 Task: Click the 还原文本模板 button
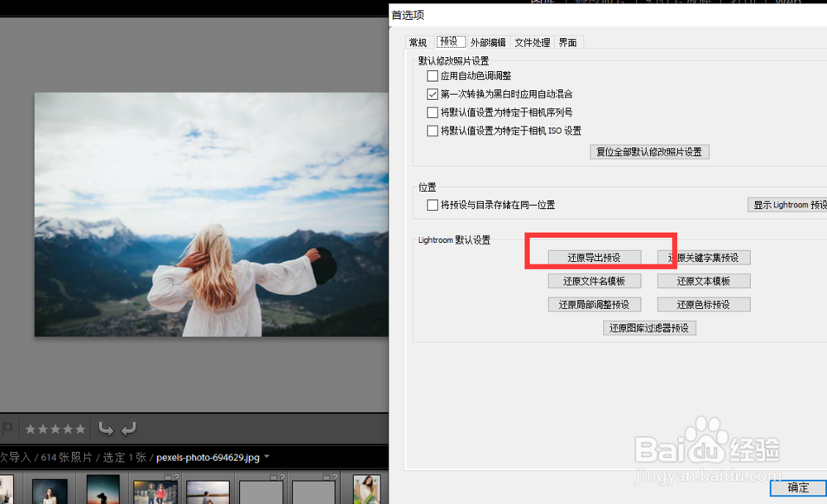point(704,281)
